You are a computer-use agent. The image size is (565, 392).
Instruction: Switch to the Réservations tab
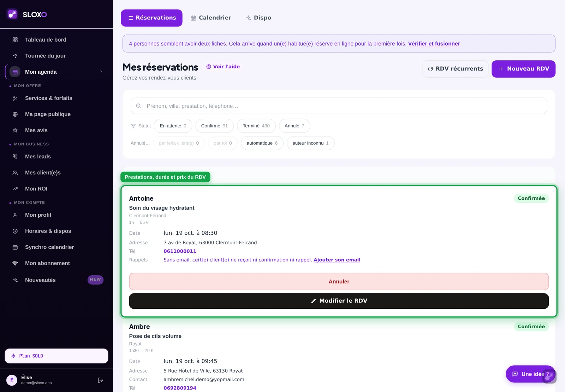pyautogui.click(x=151, y=18)
